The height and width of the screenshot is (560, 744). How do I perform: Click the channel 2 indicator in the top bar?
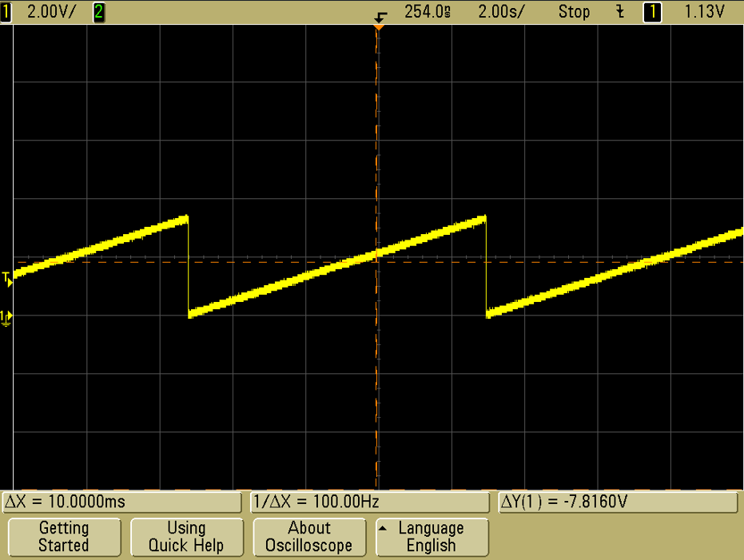[x=99, y=12]
